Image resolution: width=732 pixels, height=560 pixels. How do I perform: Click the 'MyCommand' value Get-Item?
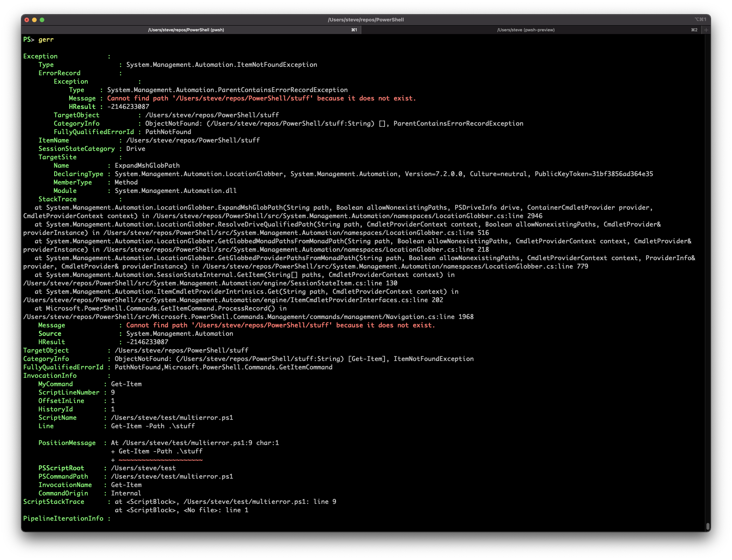coord(126,384)
